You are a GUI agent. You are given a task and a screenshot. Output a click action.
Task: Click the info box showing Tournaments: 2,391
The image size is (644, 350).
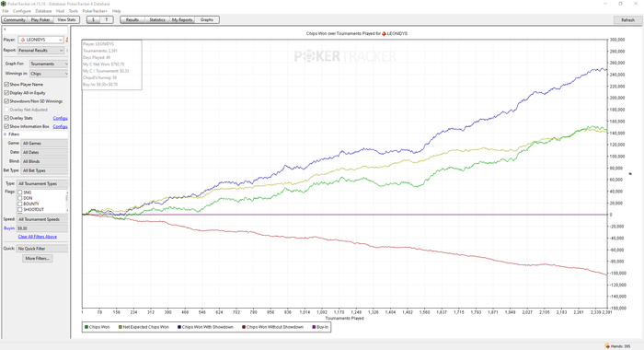tap(111, 64)
